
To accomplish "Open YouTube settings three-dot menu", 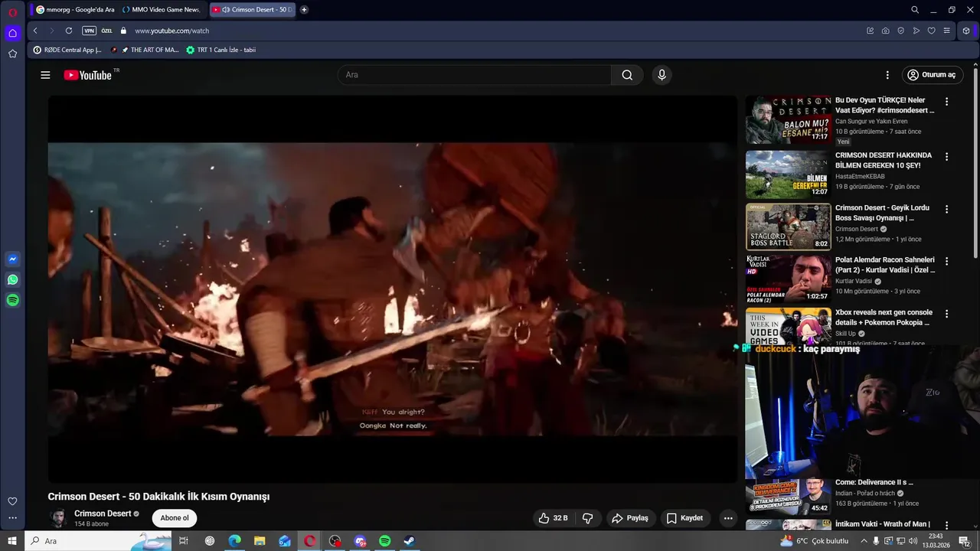I will coord(887,75).
